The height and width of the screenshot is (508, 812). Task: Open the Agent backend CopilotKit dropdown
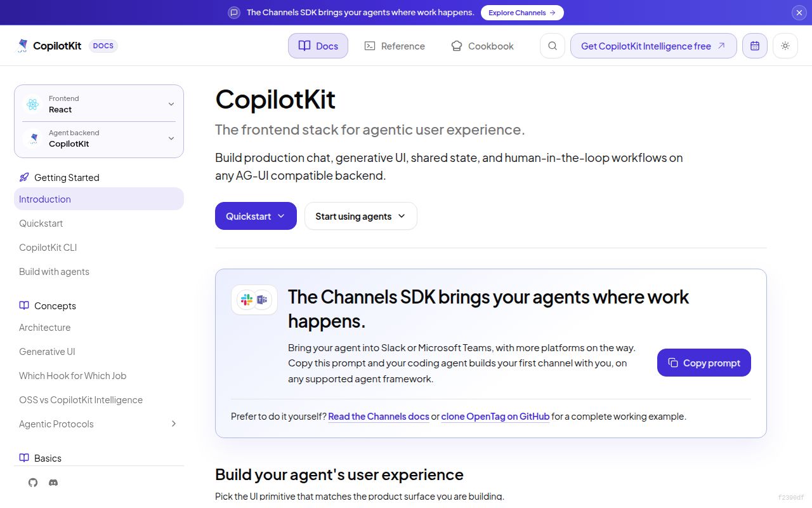[x=99, y=138]
